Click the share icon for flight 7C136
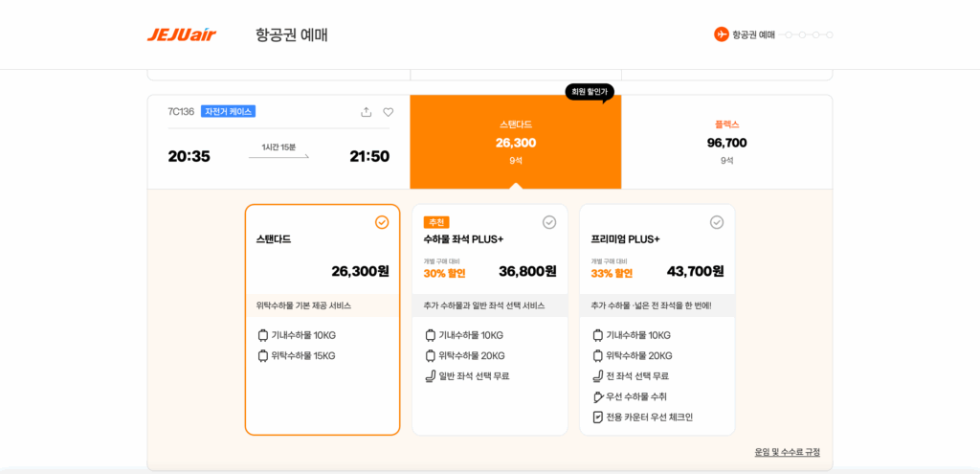This screenshot has width=980, height=474. pyautogui.click(x=366, y=112)
